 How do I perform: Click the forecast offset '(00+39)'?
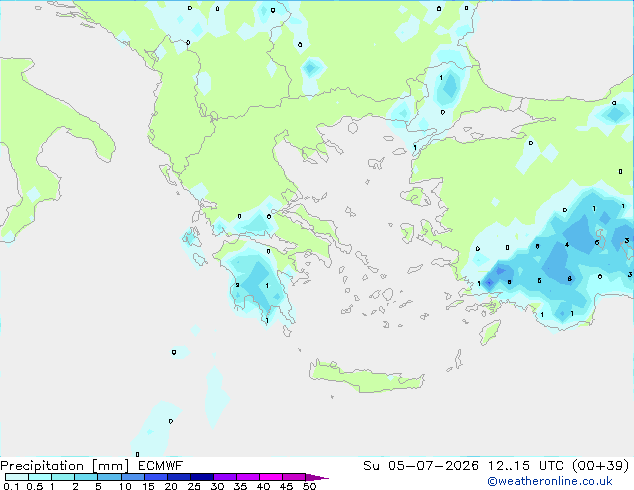coord(601,466)
